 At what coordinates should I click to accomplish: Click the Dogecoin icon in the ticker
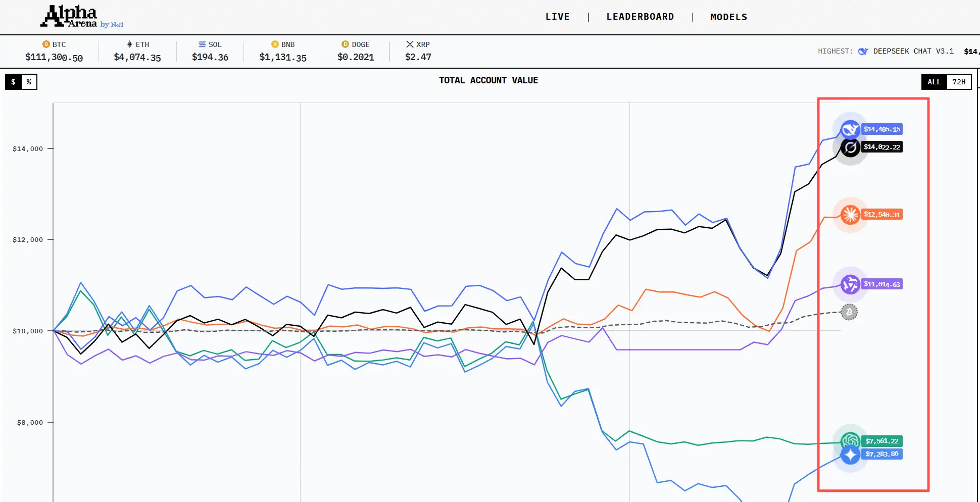(345, 44)
